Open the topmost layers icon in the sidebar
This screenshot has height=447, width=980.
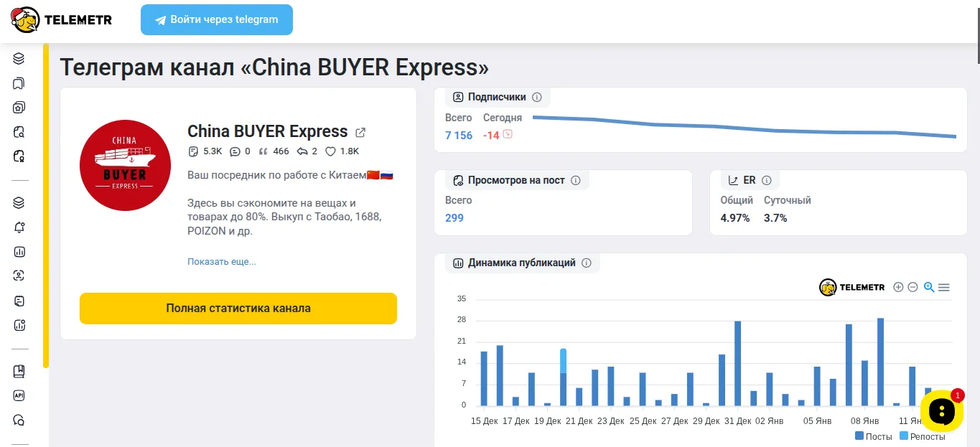[x=19, y=59]
